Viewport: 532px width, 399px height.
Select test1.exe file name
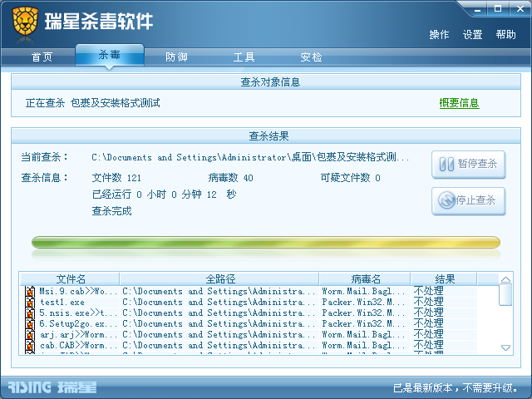point(62,303)
